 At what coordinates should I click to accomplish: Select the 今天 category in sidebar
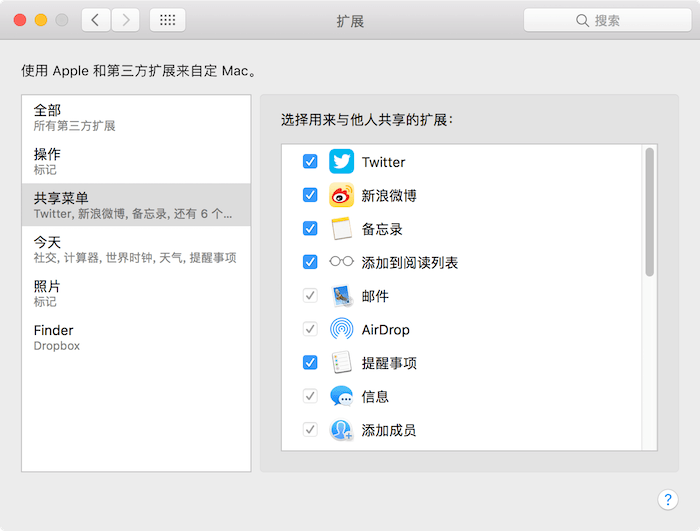point(136,249)
